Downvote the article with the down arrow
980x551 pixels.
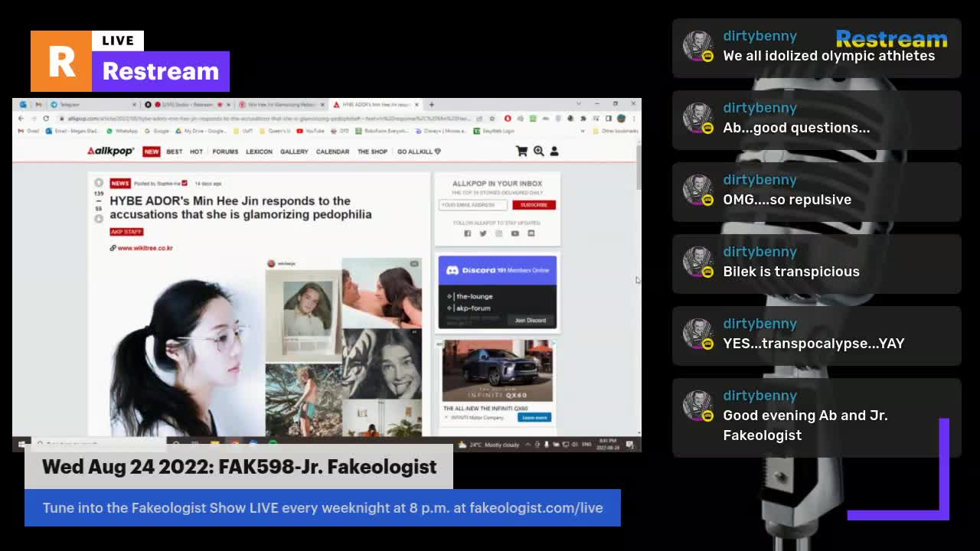(x=99, y=219)
